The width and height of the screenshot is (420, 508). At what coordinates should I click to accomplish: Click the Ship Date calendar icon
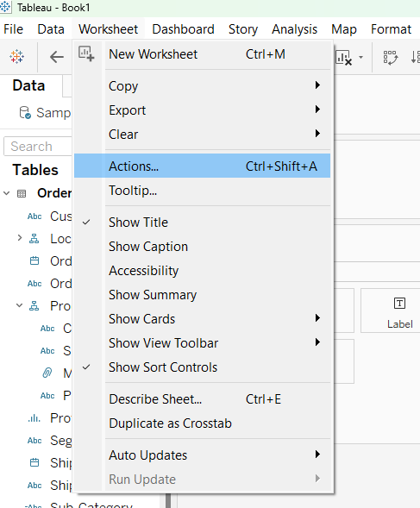[34, 462]
